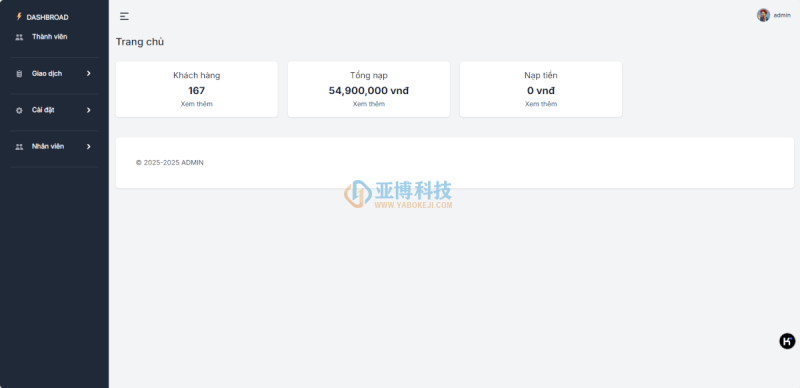The width and height of the screenshot is (800, 388).
Task: Expand the Giao dịch chevron arrow
Action: click(x=89, y=74)
